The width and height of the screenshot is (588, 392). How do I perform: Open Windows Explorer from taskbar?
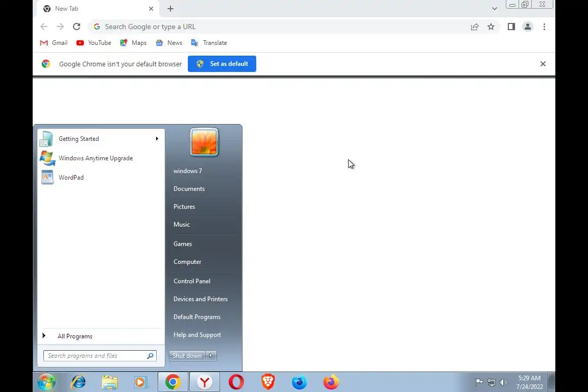point(110,382)
